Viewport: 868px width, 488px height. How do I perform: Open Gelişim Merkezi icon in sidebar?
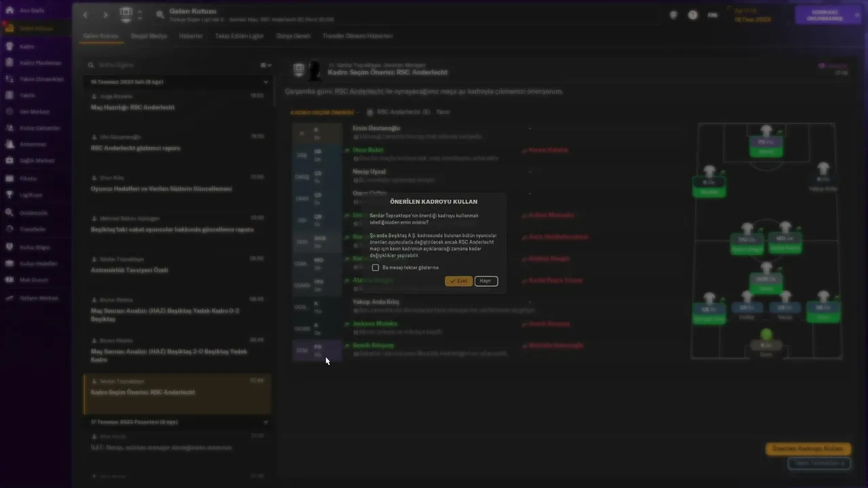(x=9, y=298)
